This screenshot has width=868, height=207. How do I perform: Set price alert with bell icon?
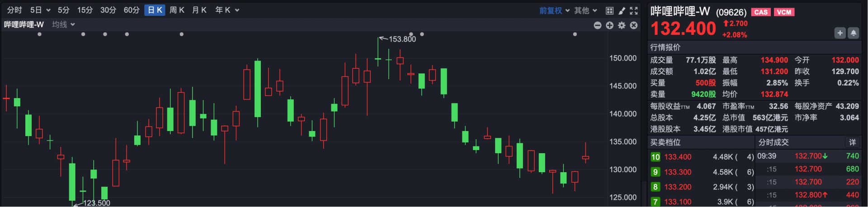(854, 33)
